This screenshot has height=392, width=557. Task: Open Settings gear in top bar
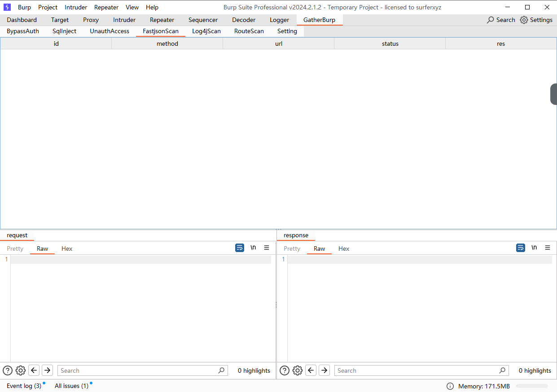[x=536, y=20]
